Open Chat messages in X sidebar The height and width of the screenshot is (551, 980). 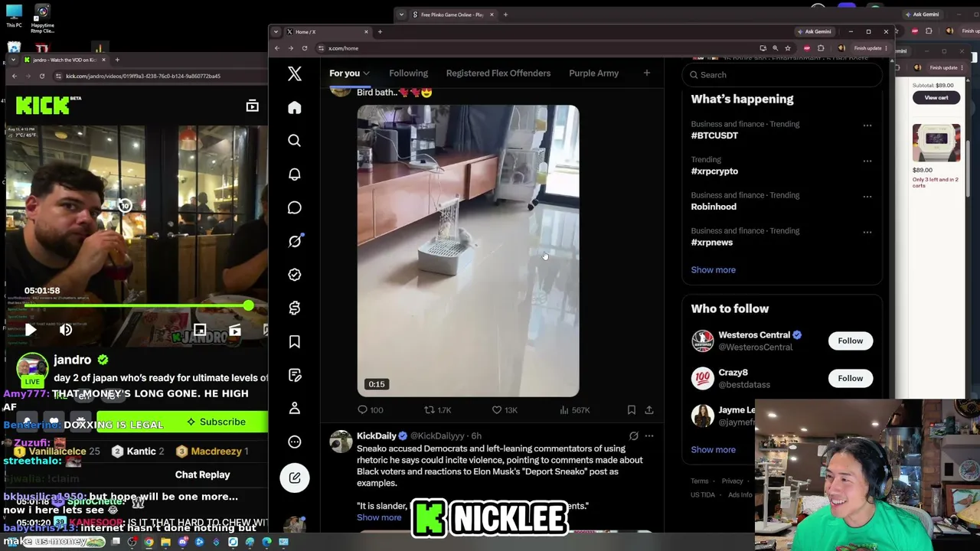point(295,208)
